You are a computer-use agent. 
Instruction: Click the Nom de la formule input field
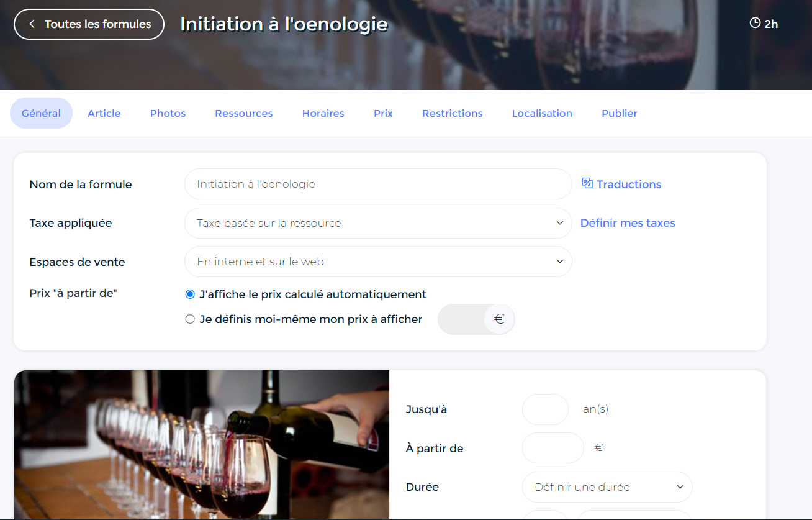378,184
